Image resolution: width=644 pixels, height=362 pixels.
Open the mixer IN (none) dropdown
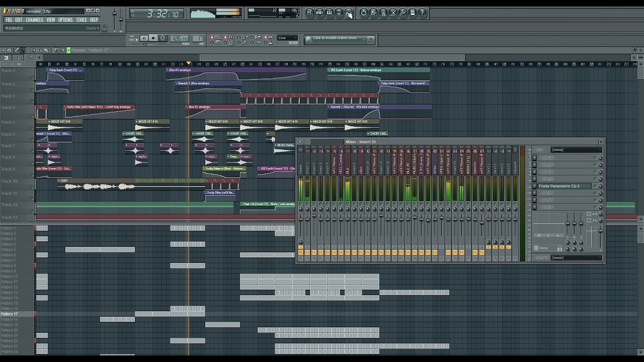pyautogui.click(x=577, y=149)
